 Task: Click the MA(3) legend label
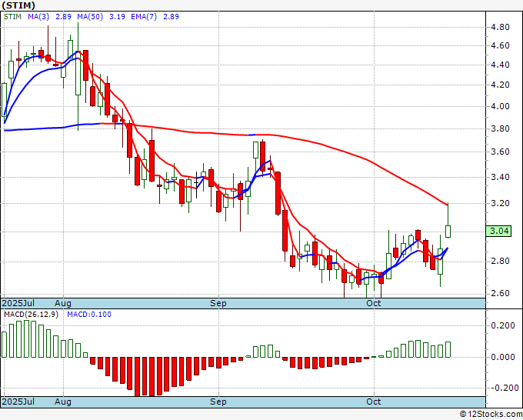click(x=38, y=17)
